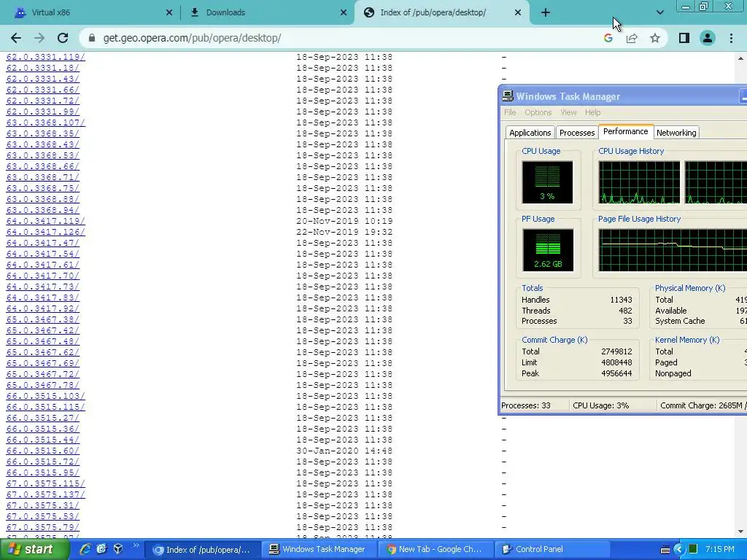
Task: Expand the Quick Launch overflow chevron
Action: point(136,545)
